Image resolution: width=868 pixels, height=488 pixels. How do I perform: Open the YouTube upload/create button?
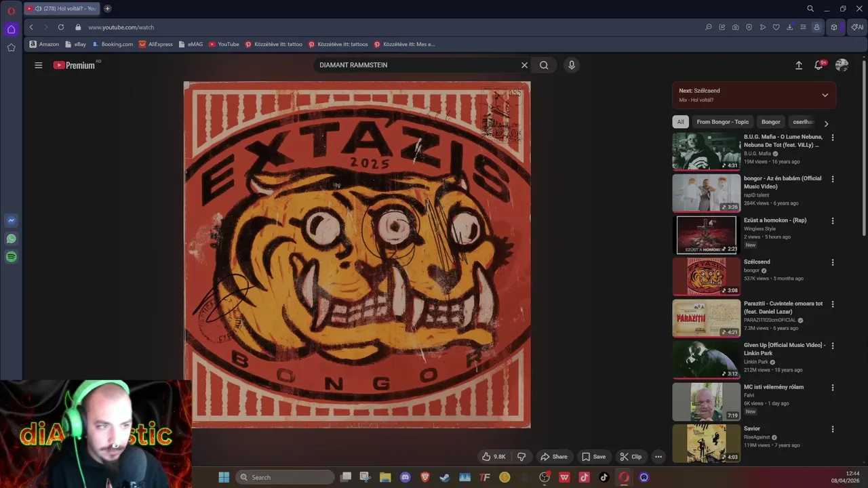pos(799,65)
